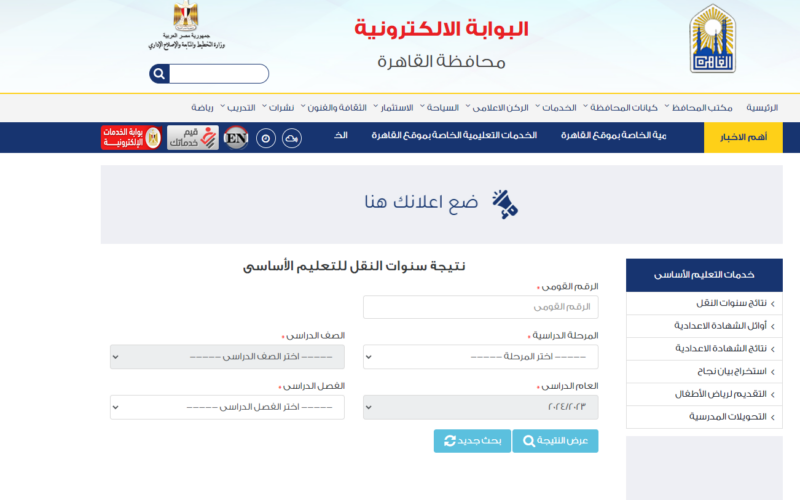The image size is (800, 500).
Task: Open the 'العام الدراسى' year dropdown
Action: pos(480,407)
